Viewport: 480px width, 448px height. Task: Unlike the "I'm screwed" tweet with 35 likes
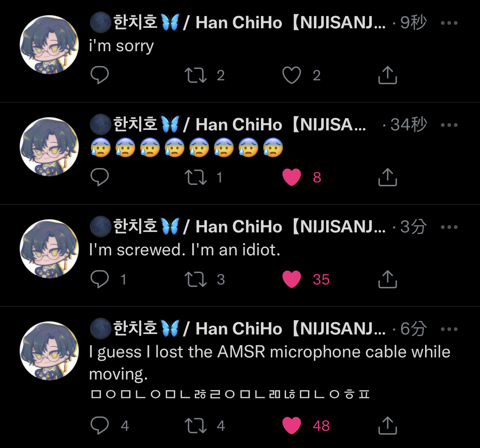pyautogui.click(x=291, y=279)
